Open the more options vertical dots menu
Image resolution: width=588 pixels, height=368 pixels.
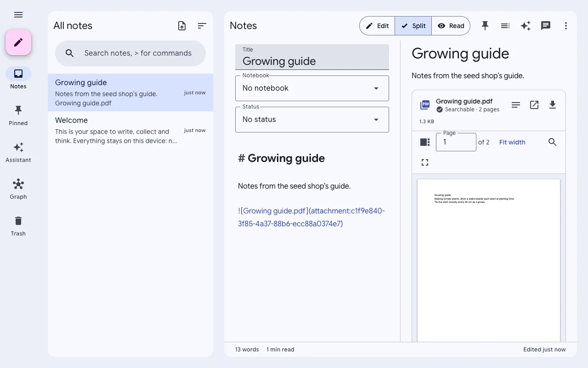pos(566,26)
